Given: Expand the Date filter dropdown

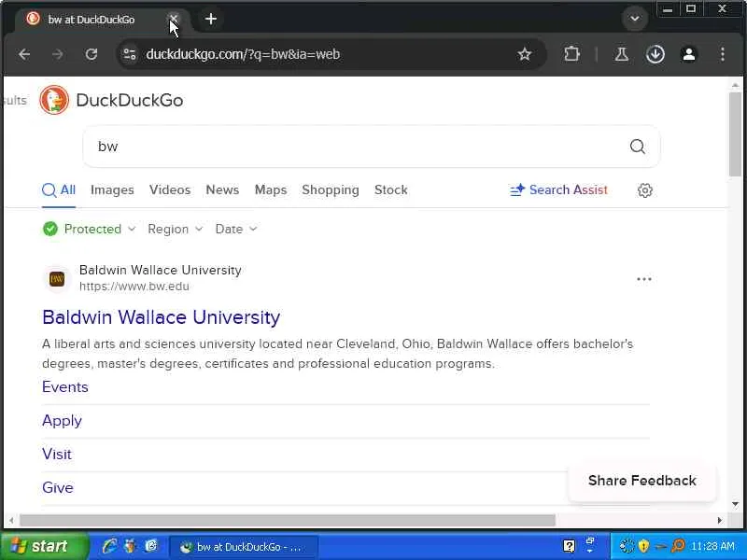Looking at the screenshot, I should coord(236,229).
